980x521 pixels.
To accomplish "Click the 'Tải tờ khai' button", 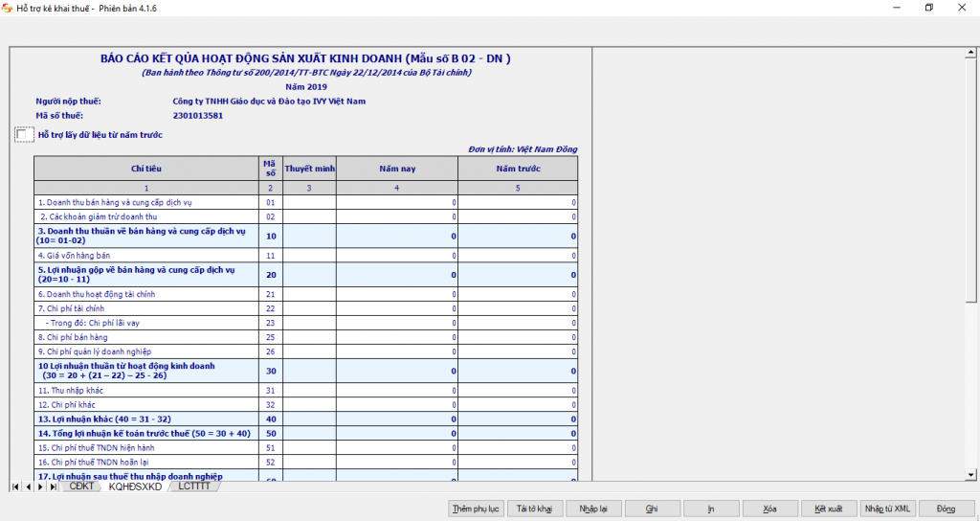I will (534, 509).
